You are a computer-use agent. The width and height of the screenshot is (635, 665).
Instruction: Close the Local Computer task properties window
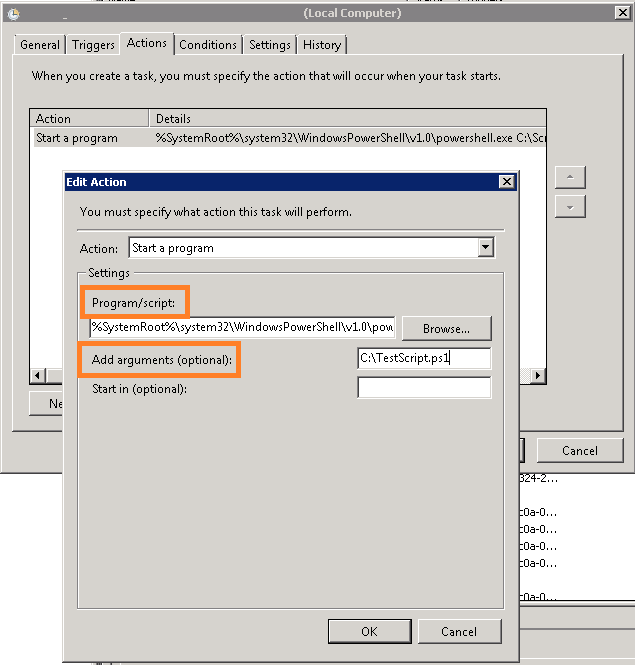pos(622,13)
